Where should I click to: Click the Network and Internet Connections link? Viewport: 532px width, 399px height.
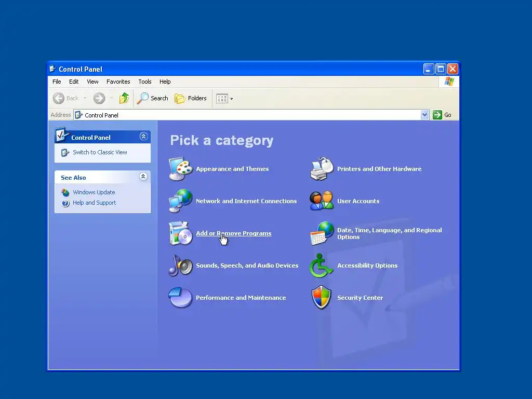(x=246, y=201)
